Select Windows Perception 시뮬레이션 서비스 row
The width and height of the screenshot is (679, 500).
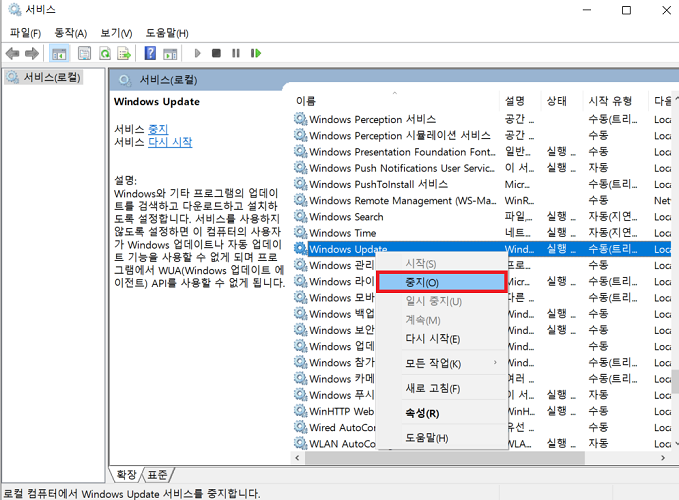coord(482,135)
